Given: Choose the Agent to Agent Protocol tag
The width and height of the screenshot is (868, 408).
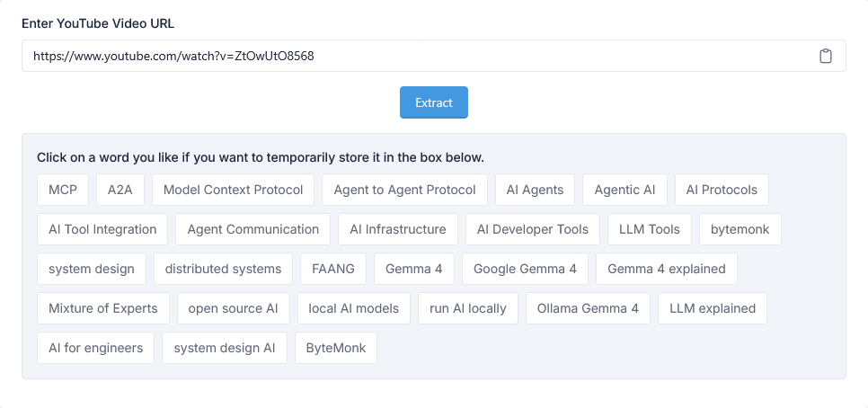Looking at the screenshot, I should tap(404, 190).
